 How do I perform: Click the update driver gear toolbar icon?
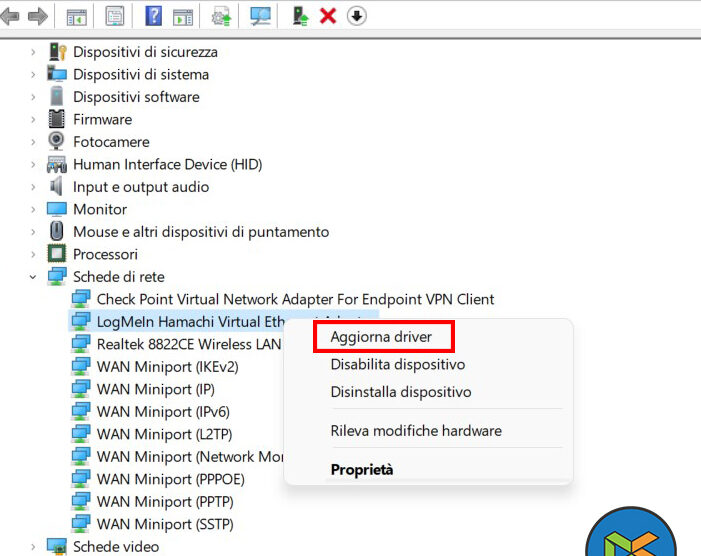click(x=221, y=17)
